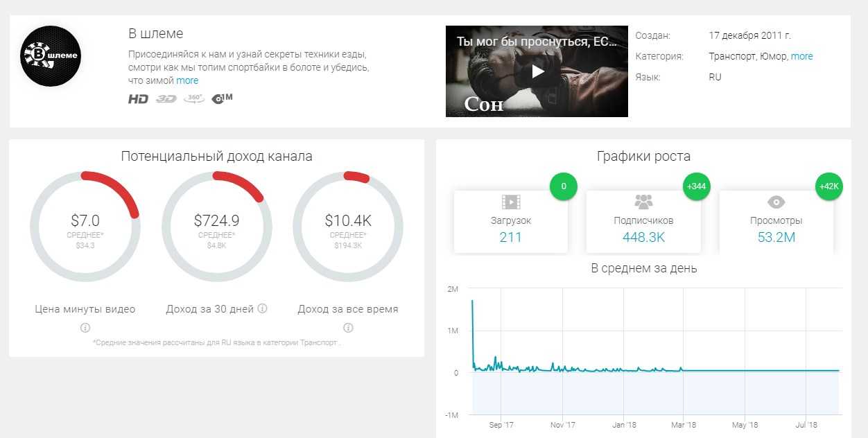The height and width of the screenshot is (438, 868).
Task: Expand channel description with more link
Action: (187, 80)
